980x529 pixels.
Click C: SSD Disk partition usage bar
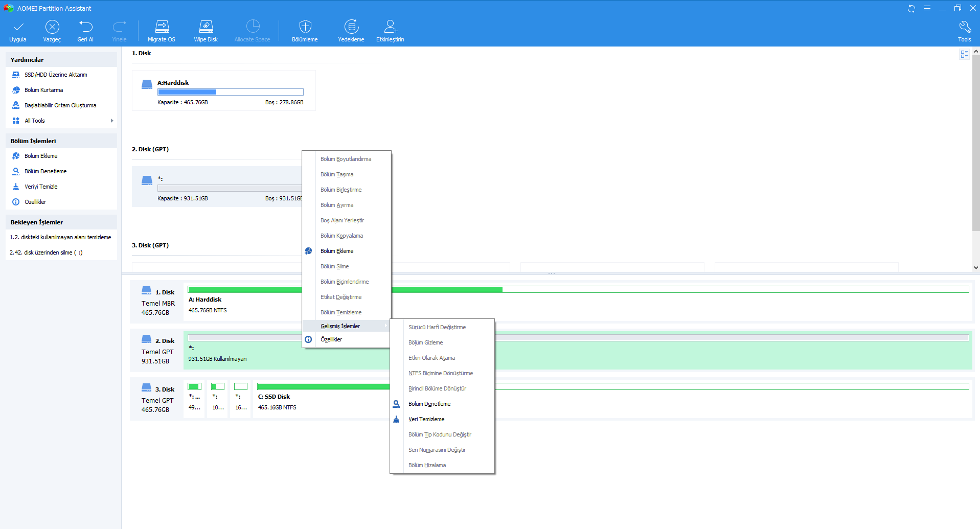pos(613,386)
